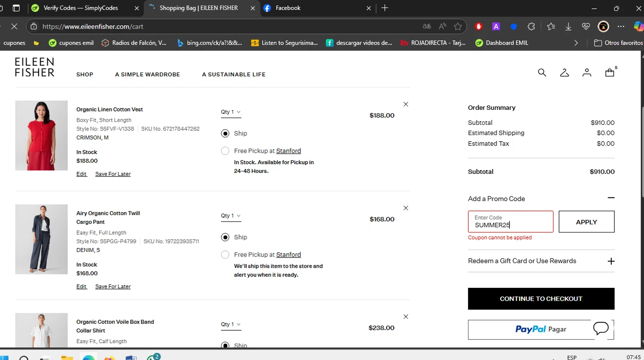Click the EILEEN FISHER logo

[34, 67]
